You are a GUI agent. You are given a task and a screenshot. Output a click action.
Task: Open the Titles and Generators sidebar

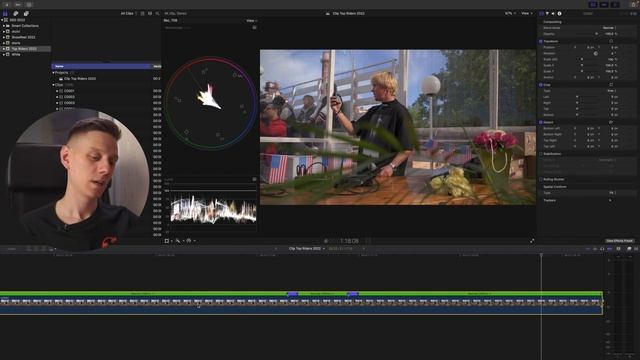point(26,13)
